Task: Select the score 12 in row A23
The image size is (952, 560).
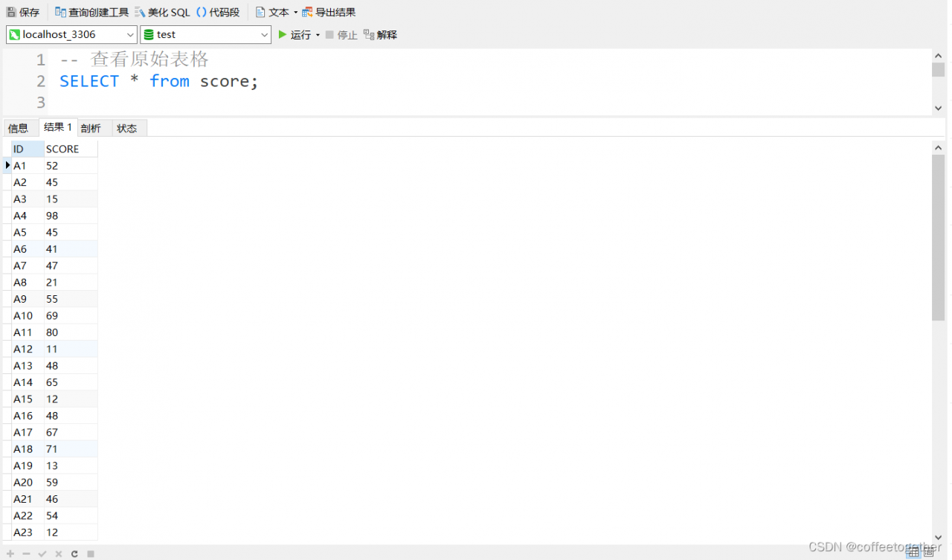Action: pyautogui.click(x=71, y=532)
